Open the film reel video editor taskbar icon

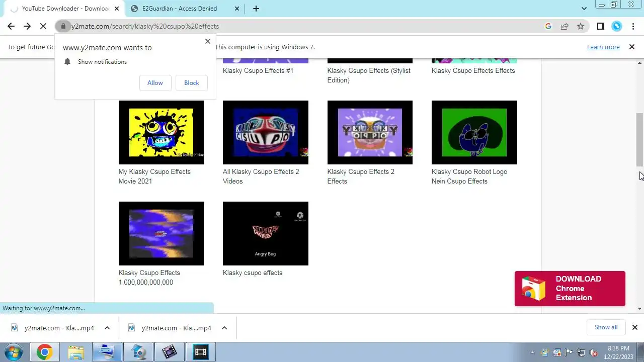[169, 352]
